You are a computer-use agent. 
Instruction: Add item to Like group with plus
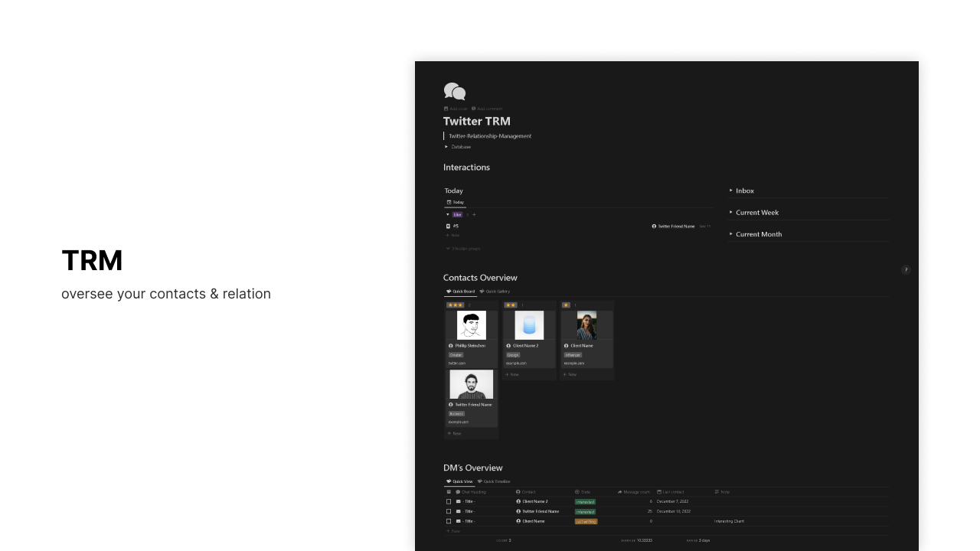click(474, 214)
